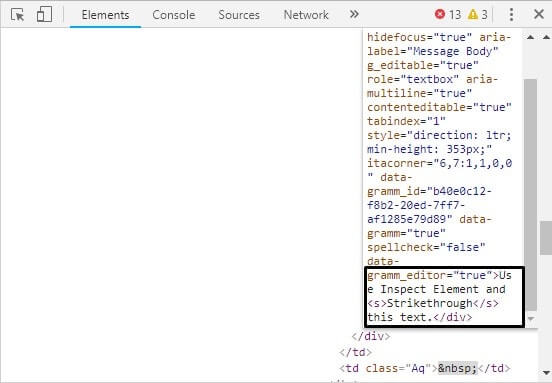This screenshot has height=383, width=552.
Task: Click the gramm_editor="true" attribute
Action: 429,275
